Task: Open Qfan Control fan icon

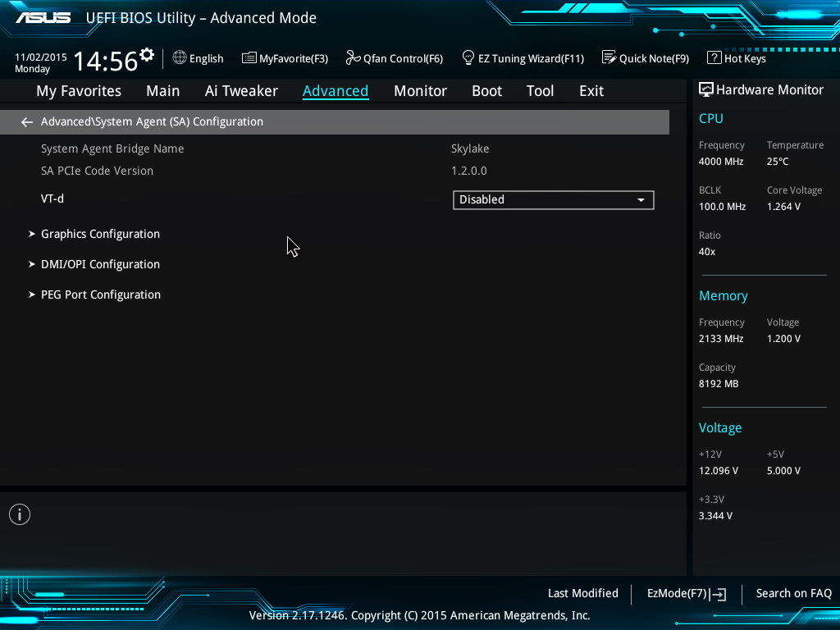Action: pos(353,58)
